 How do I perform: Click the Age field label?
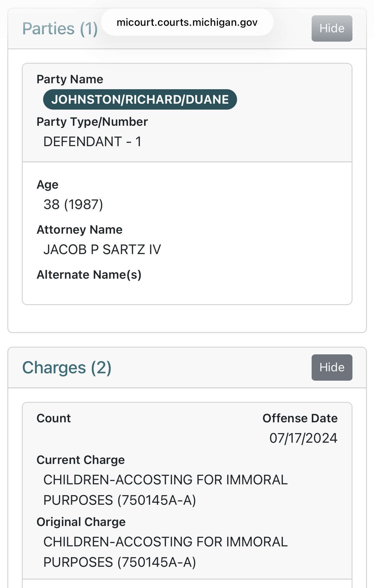[x=47, y=185]
